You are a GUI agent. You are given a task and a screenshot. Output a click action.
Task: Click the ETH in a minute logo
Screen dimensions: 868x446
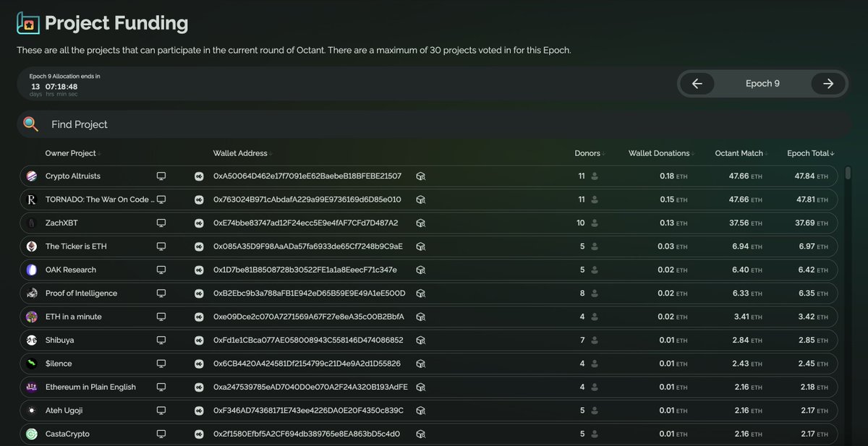click(x=31, y=317)
